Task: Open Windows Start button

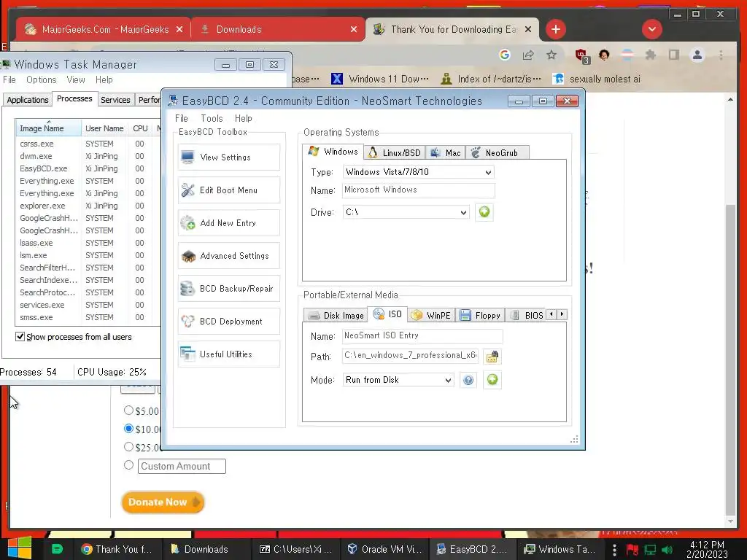Action: (20, 548)
